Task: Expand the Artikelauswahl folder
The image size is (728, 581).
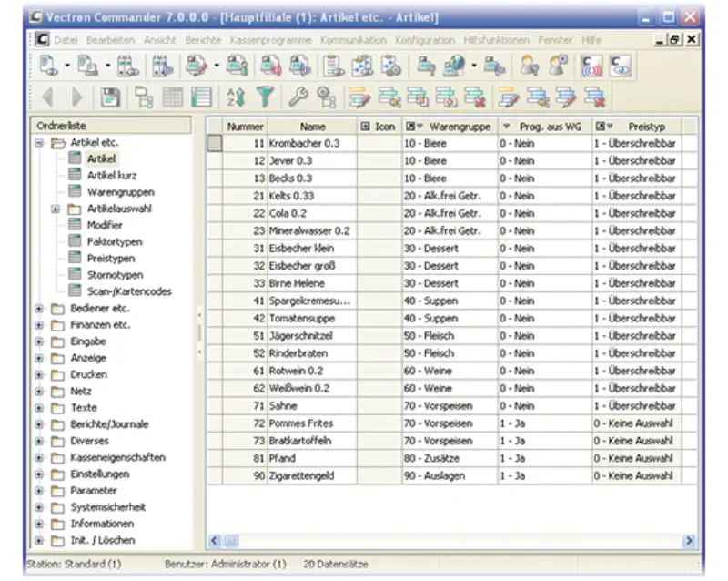Action: pyautogui.click(x=56, y=209)
